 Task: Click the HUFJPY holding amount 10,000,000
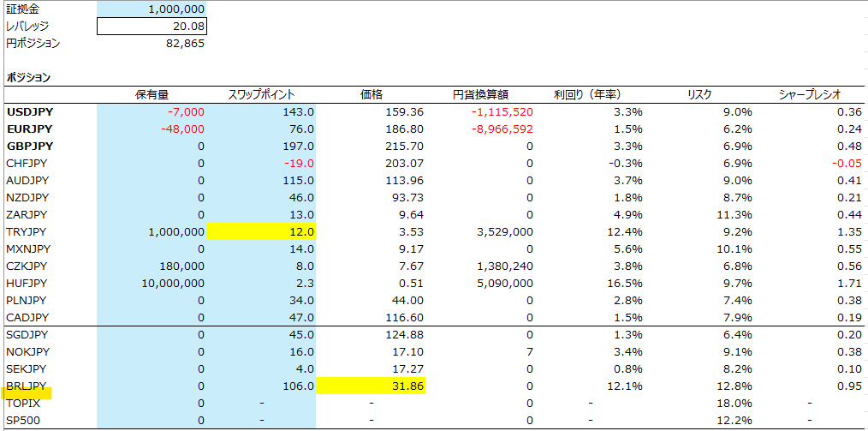click(x=152, y=283)
